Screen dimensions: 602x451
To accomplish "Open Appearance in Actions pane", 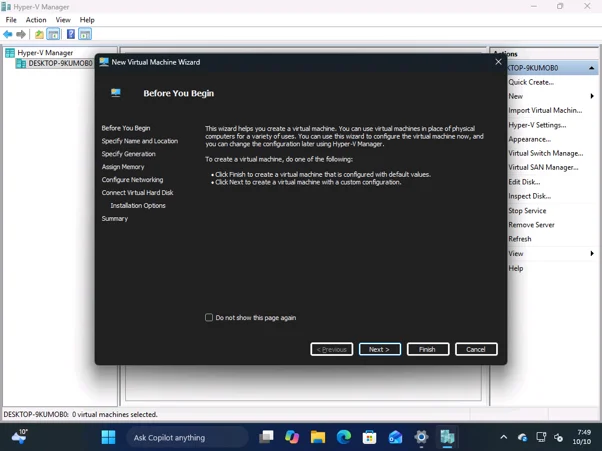I will (x=529, y=139).
